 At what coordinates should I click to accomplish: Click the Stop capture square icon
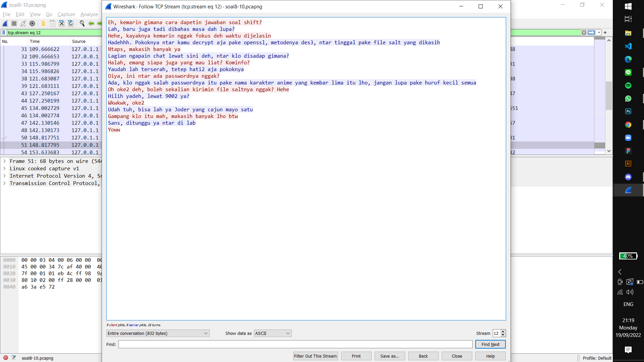coord(14,23)
